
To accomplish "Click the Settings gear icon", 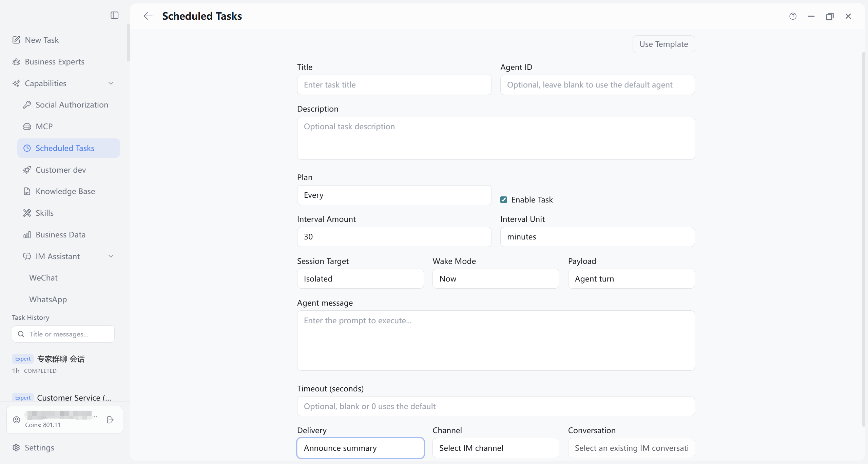I will [x=16, y=448].
